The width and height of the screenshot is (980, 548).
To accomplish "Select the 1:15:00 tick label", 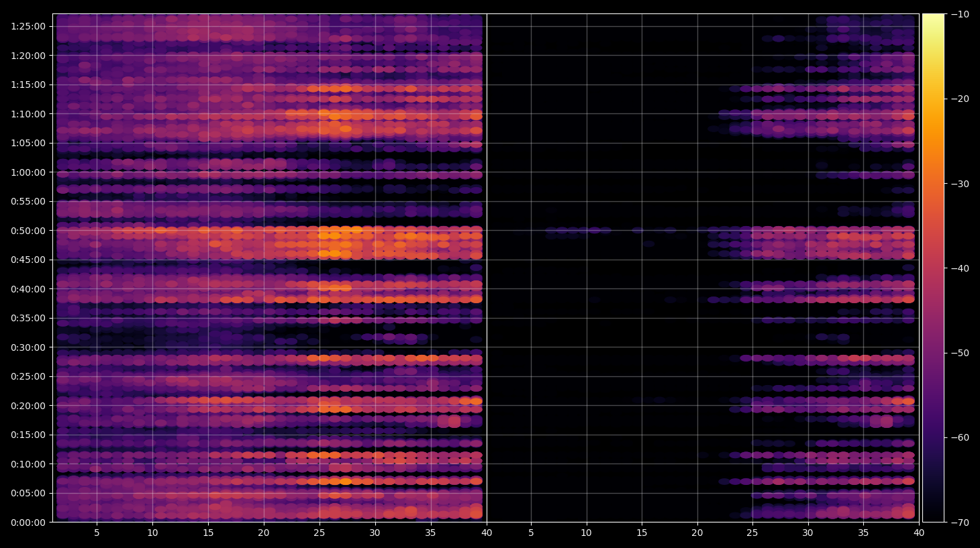I will [28, 85].
